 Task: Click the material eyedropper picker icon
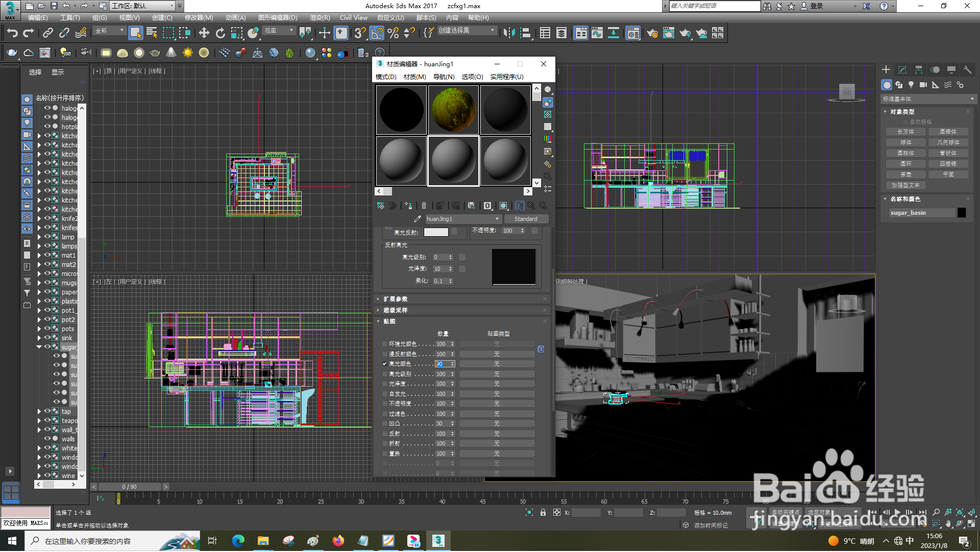click(x=417, y=219)
